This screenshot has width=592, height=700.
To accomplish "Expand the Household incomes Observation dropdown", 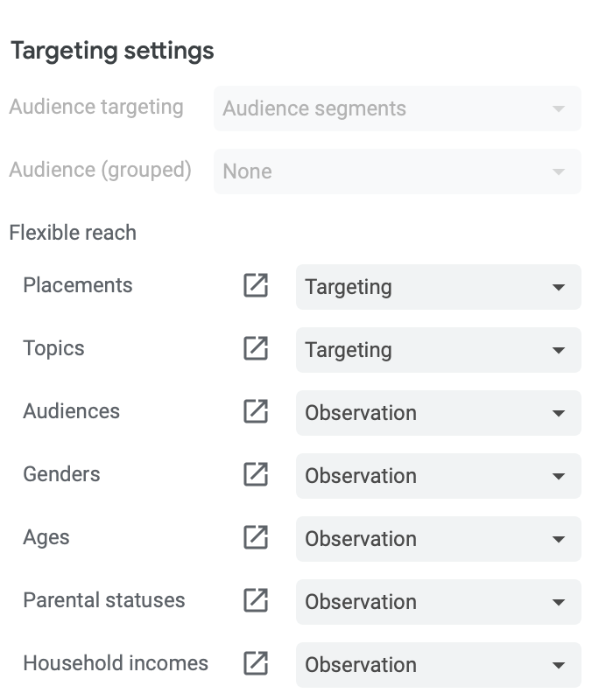I will click(438, 665).
